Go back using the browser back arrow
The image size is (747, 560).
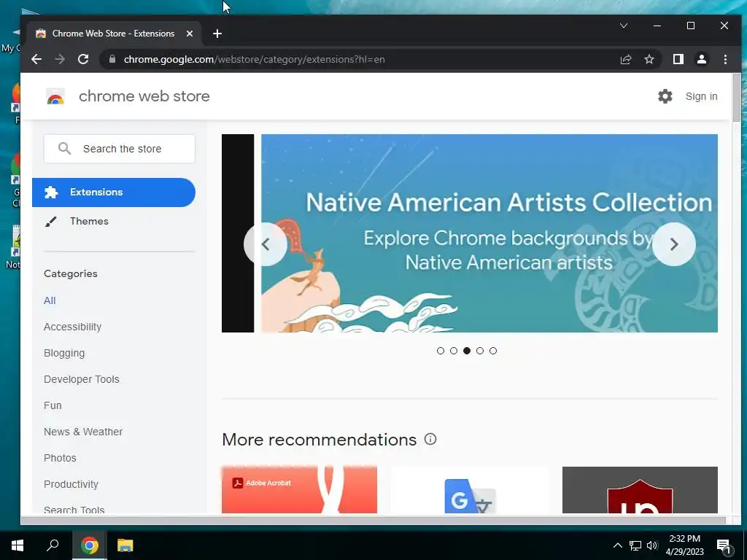tap(36, 59)
